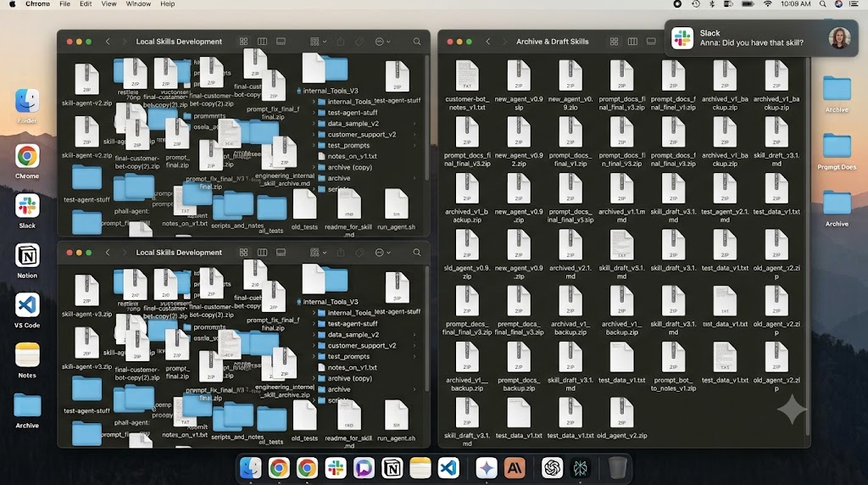Open Notes app from the Dock
Viewport: 868px width, 485px height.
point(420,468)
